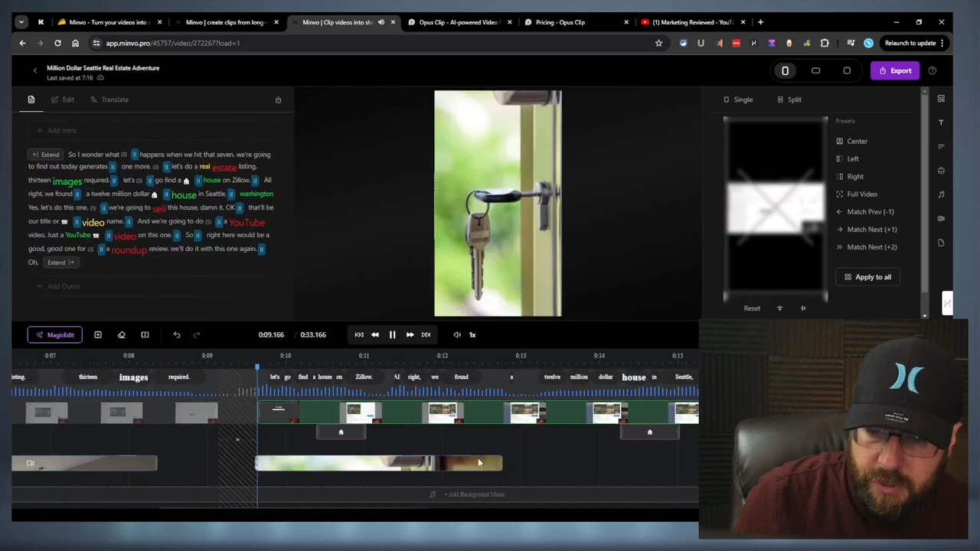Apply the Full Video preset
This screenshot has height=551, width=980.
(x=857, y=194)
